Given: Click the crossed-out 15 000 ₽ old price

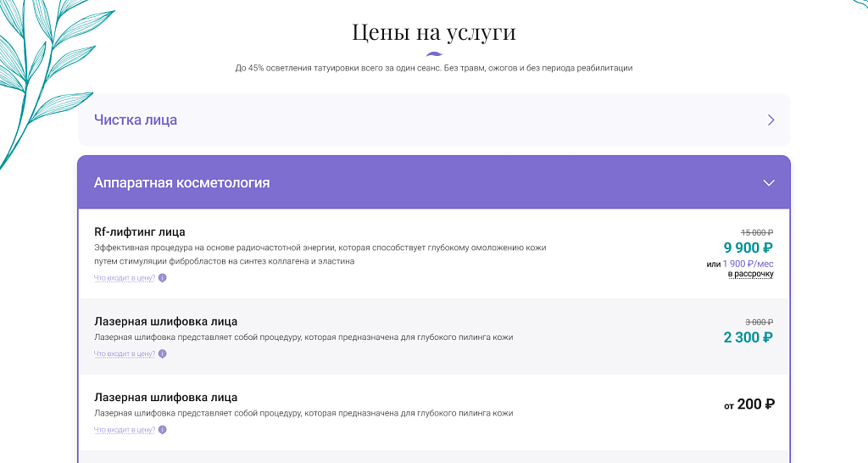Looking at the screenshot, I should point(757,232).
